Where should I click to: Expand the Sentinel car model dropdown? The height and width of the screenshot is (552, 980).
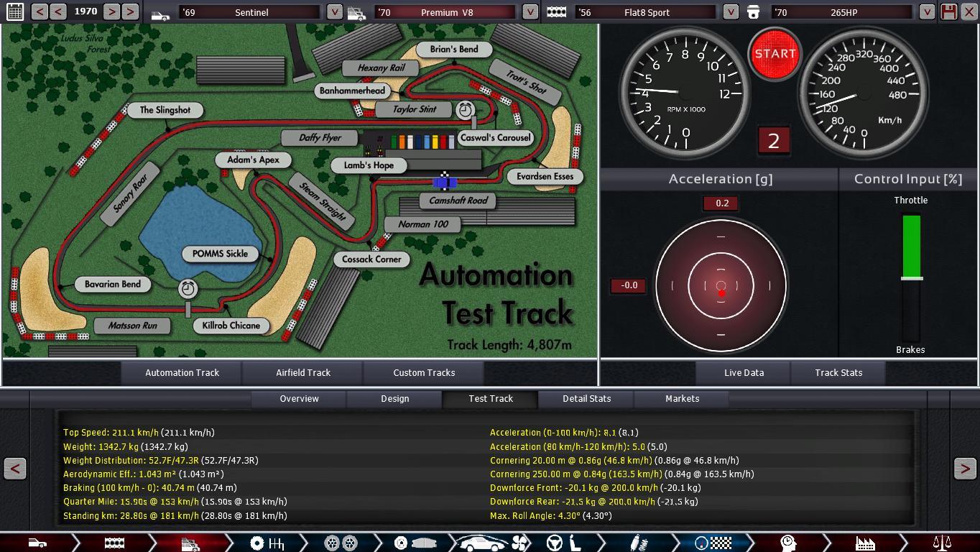[334, 12]
